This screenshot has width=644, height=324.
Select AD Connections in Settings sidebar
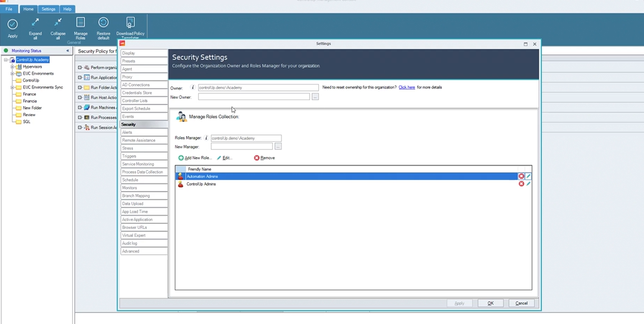(x=144, y=85)
